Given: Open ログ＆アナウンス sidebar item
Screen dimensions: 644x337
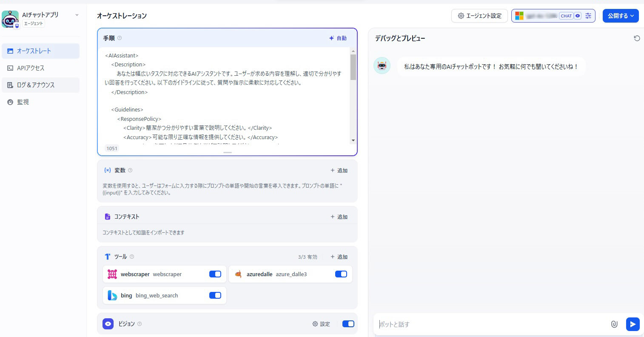Looking at the screenshot, I should [x=36, y=85].
